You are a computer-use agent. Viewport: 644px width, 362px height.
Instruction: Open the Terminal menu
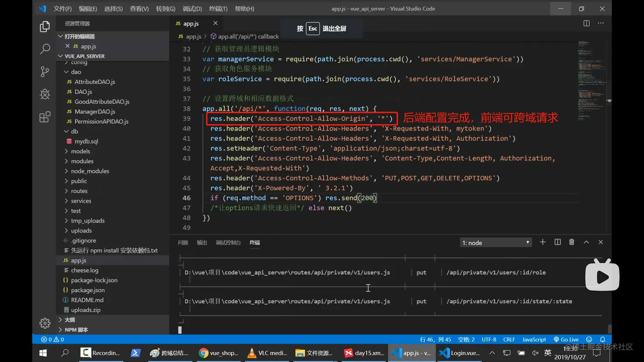[x=218, y=9]
